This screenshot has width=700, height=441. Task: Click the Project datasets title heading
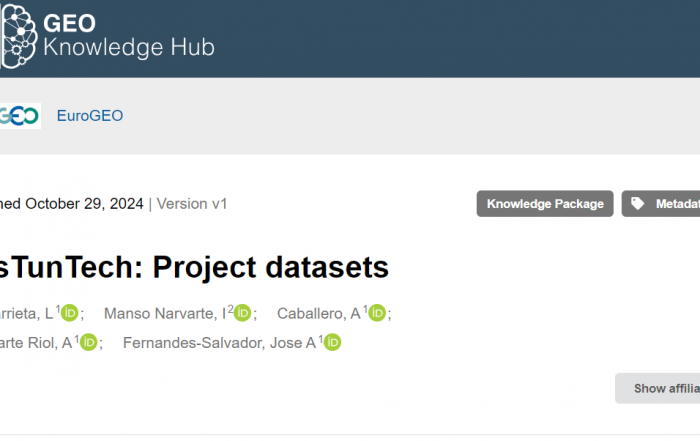(x=194, y=267)
